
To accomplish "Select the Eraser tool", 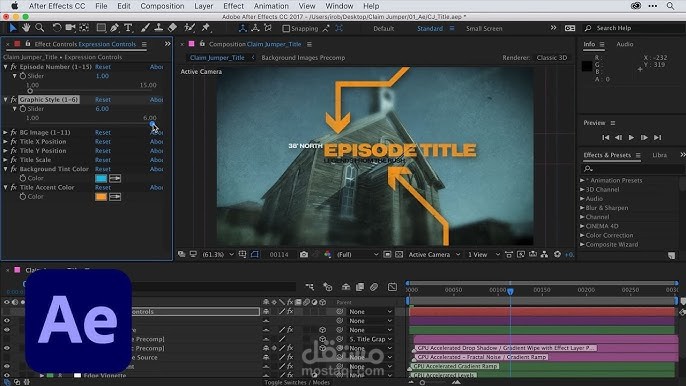I will click(x=172, y=28).
